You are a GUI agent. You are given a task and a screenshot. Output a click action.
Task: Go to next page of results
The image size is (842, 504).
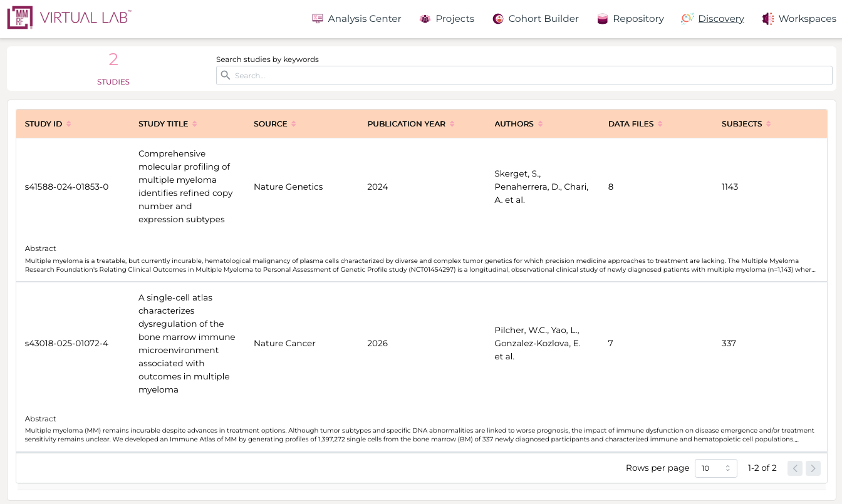pos(813,468)
